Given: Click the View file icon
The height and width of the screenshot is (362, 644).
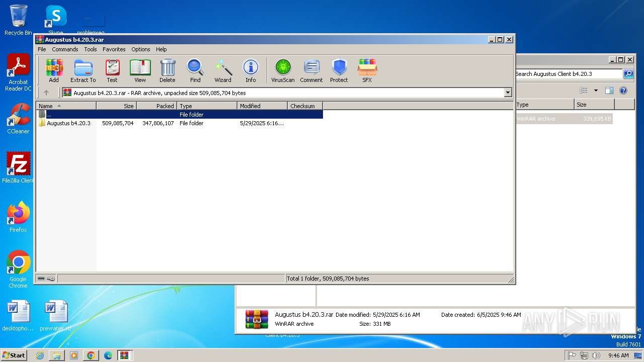Looking at the screenshot, I should coord(140,70).
